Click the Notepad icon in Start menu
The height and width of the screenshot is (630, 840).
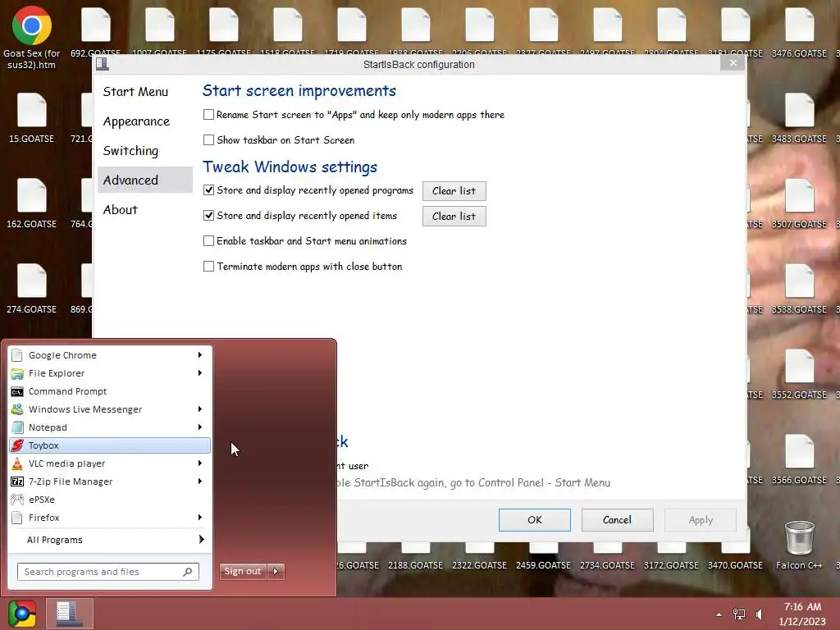17,427
